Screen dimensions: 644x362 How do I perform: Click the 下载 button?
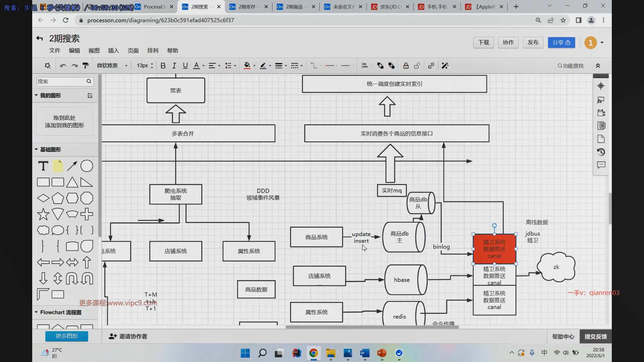tap(483, 43)
